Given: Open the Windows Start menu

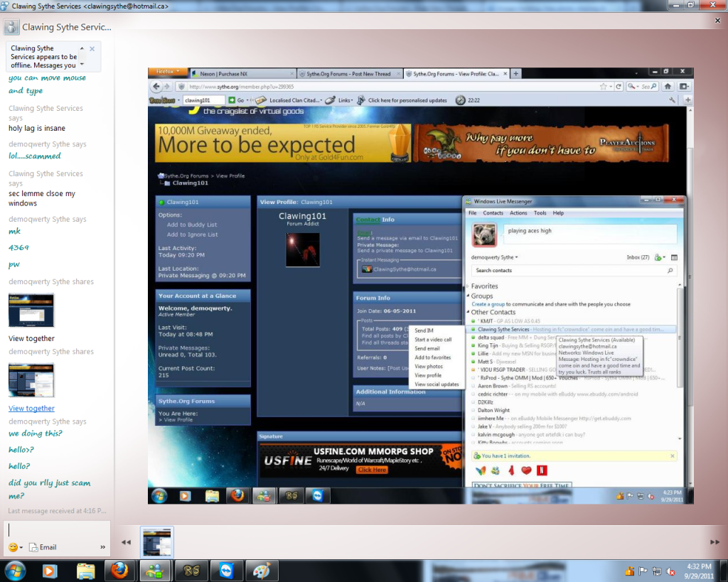Looking at the screenshot, I should coord(14,571).
